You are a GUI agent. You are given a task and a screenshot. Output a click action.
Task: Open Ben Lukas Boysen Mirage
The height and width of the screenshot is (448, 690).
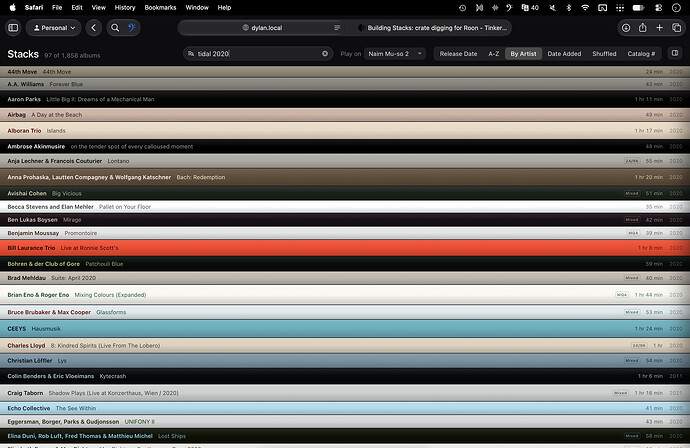click(345, 220)
